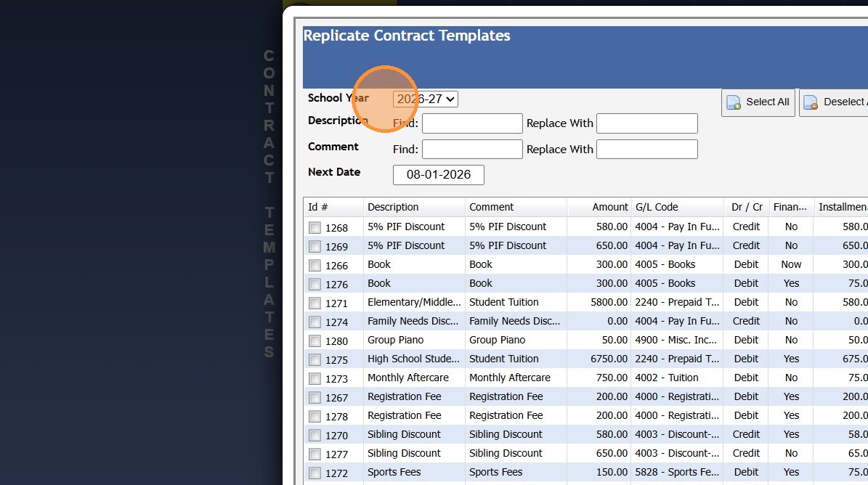Click the Deselect All button
Image resolution: width=868 pixels, height=485 pixels.
(x=834, y=102)
